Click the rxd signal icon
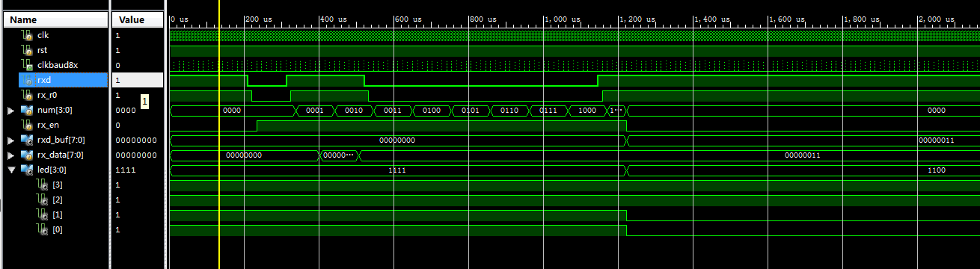The height and width of the screenshot is (269, 980). (28, 80)
